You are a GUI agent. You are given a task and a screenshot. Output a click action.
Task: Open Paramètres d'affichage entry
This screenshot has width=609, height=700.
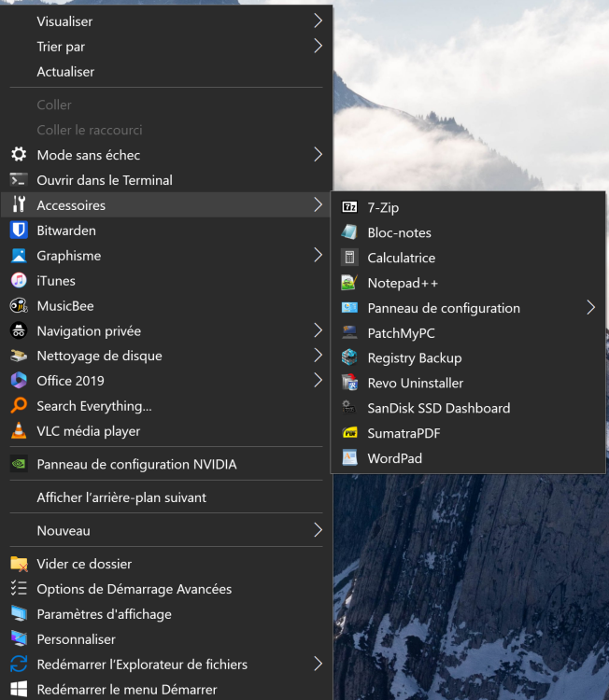(x=166, y=614)
